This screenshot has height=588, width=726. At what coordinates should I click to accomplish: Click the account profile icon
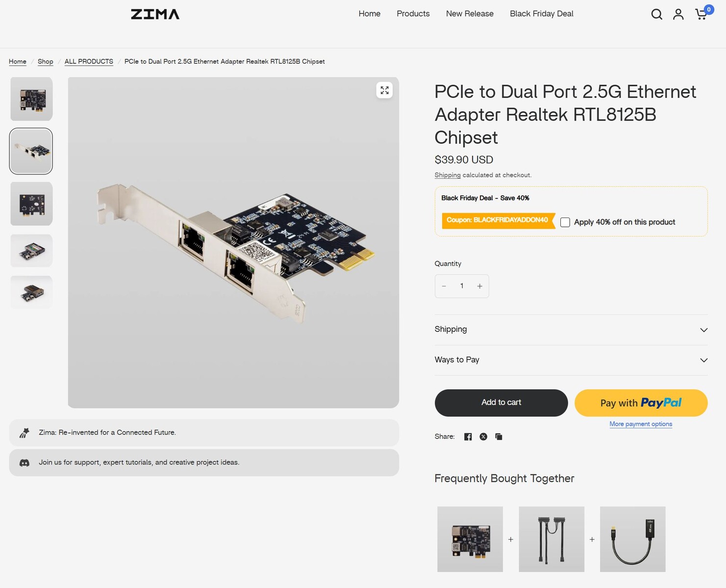tap(678, 14)
